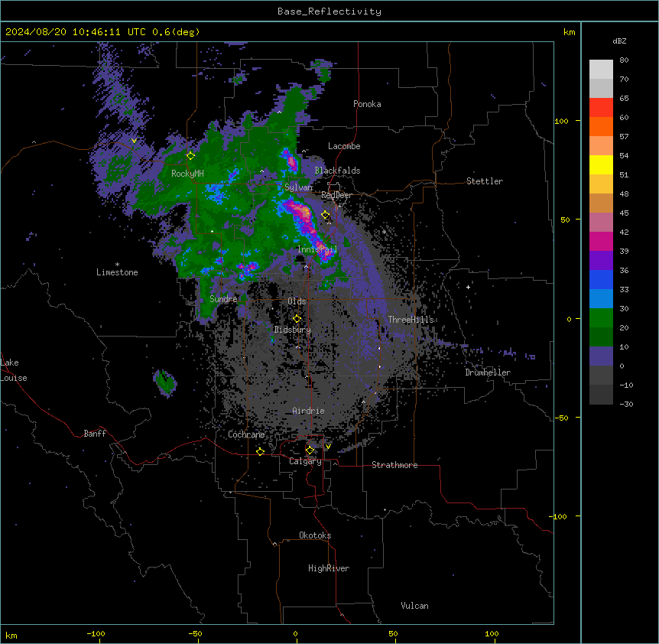This screenshot has width=659, height=644.
Task: Click the RockyMH label
Action: (x=187, y=174)
